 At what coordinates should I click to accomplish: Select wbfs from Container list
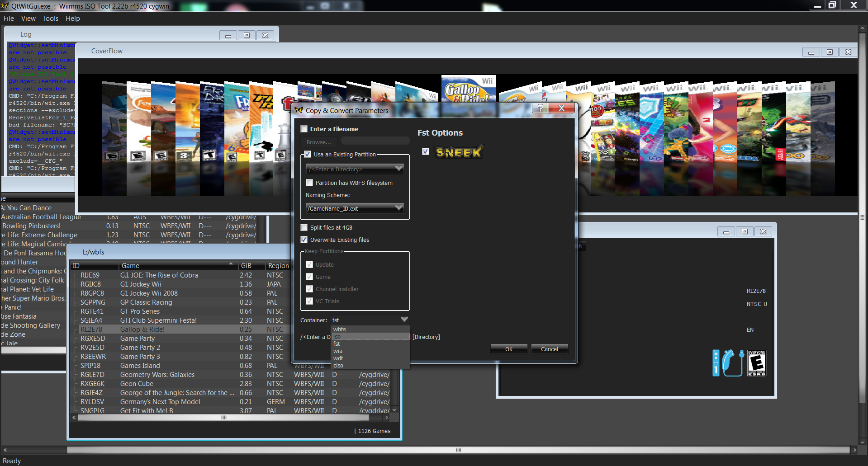370,329
